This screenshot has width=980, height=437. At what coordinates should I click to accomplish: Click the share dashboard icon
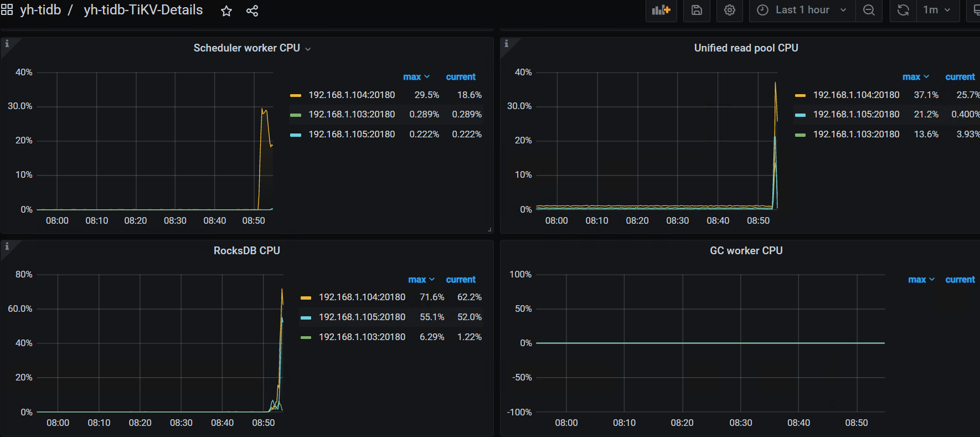click(x=252, y=11)
